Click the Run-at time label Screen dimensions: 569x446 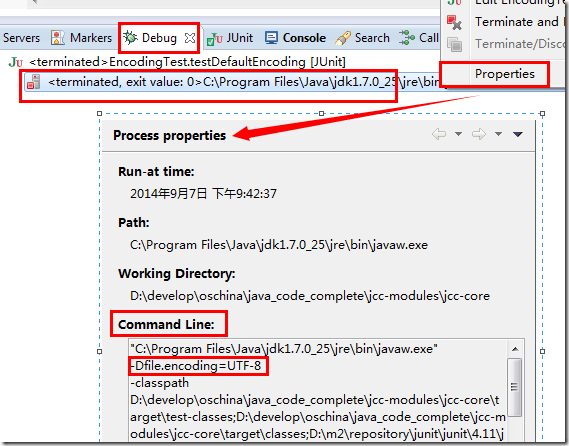(x=156, y=171)
